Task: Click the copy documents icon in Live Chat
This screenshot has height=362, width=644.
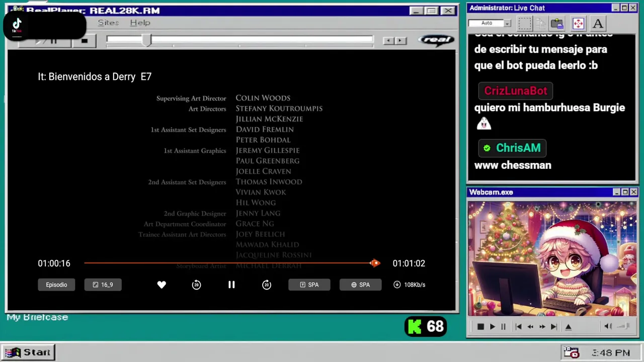Action: (x=541, y=23)
